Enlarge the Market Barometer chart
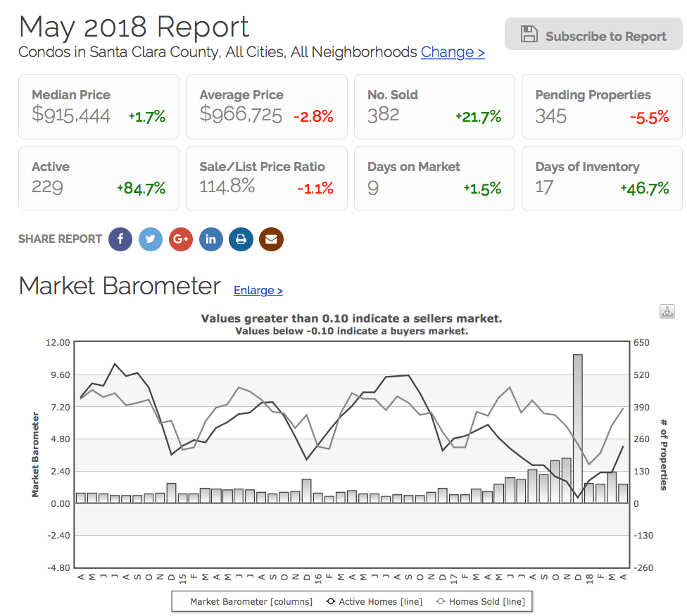The width and height of the screenshot is (687, 616). [258, 290]
